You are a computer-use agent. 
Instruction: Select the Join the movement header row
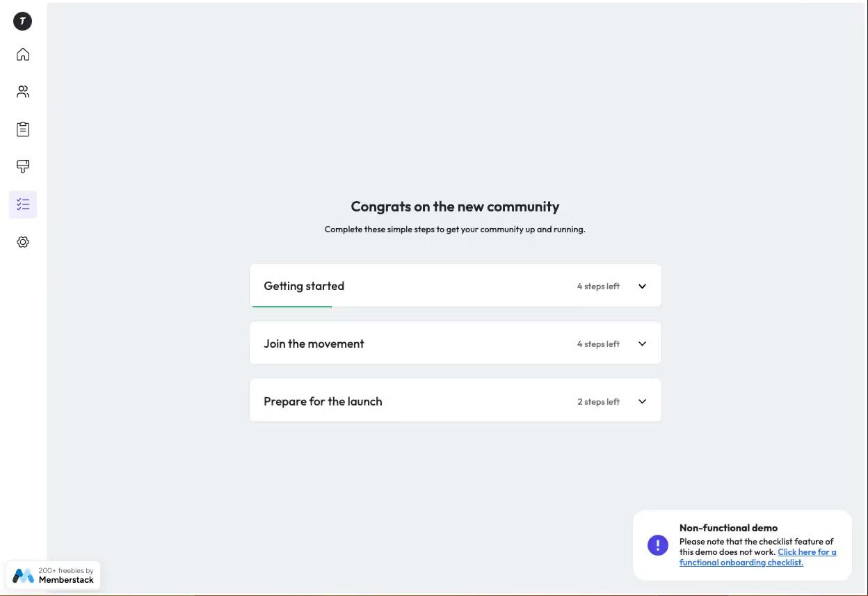click(x=314, y=343)
